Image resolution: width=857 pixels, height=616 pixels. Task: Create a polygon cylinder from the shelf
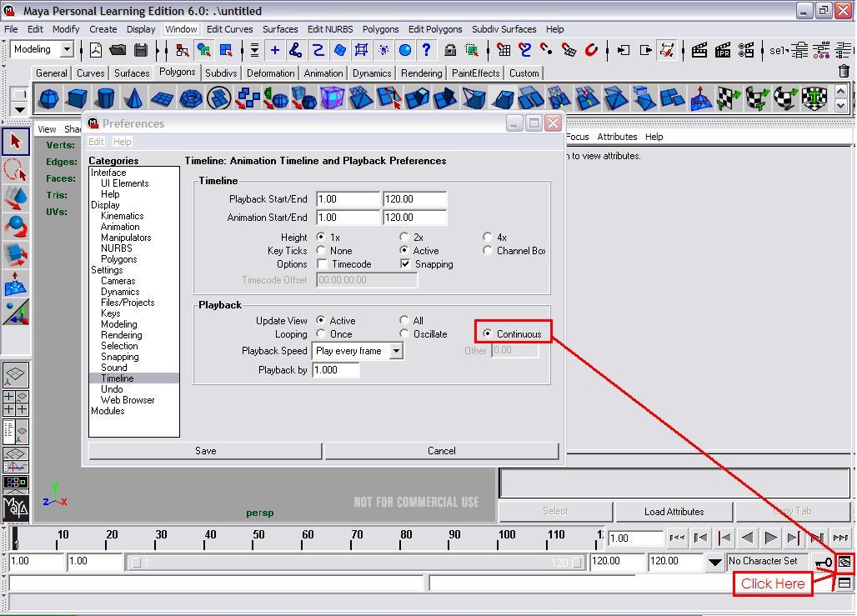[x=105, y=99]
